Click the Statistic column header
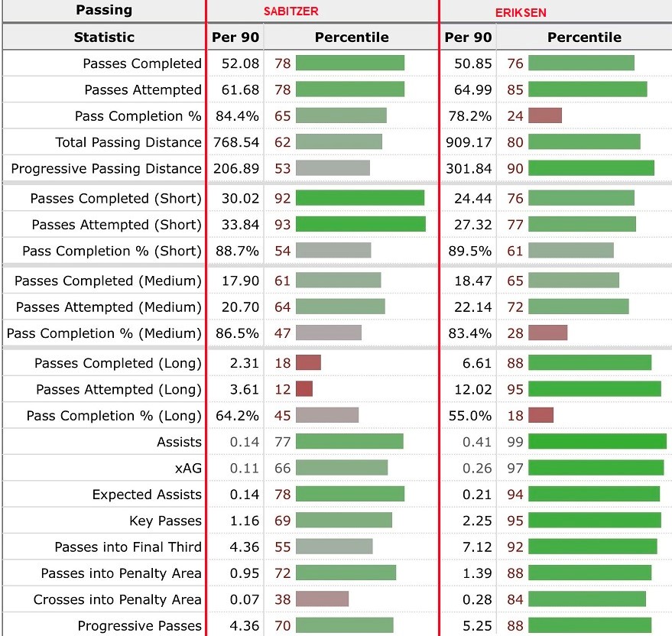This screenshot has height=636, width=672. pyautogui.click(x=104, y=37)
